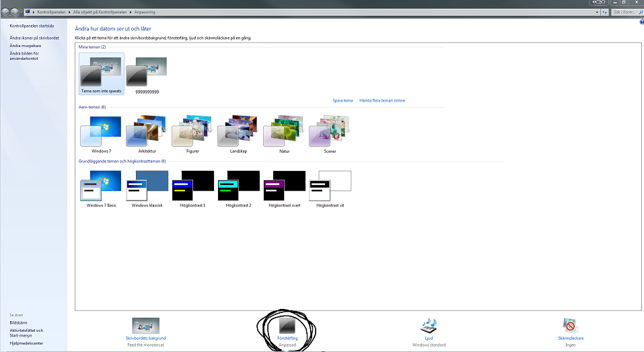The width and height of the screenshot is (644, 352).
Task: Open Hjälpmedelscenter link
Action: point(26,343)
